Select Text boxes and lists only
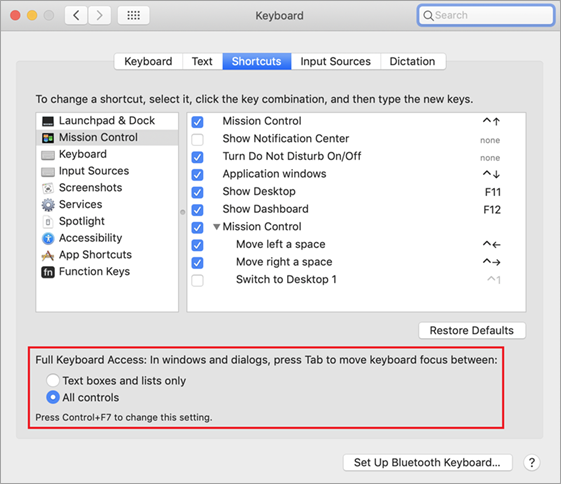Image resolution: width=561 pixels, height=484 pixels. (x=53, y=380)
